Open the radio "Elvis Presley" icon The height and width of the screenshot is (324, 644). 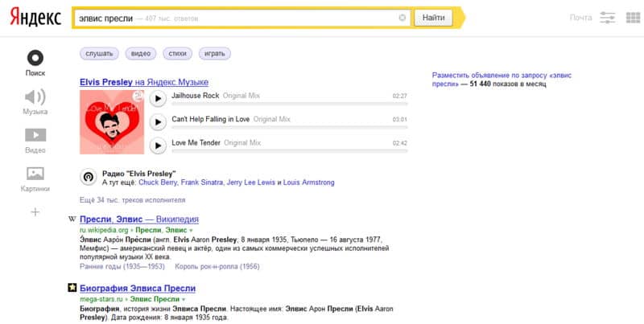click(88, 177)
